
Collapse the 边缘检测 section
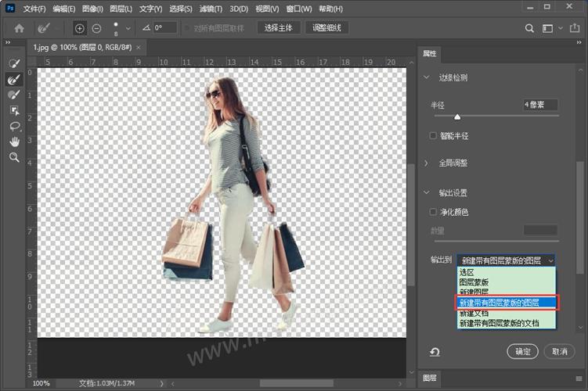click(427, 77)
